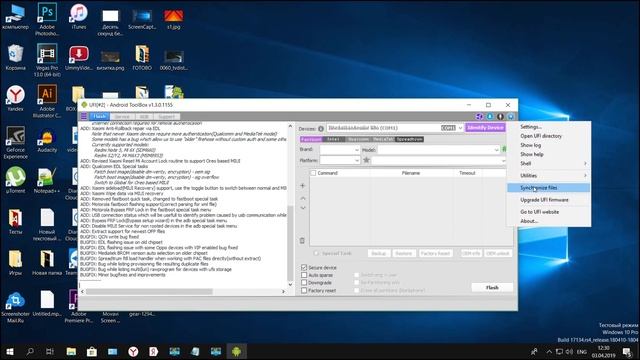Tick the Command column header checkbox
The height and width of the screenshot is (360, 640).
[x=313, y=173]
